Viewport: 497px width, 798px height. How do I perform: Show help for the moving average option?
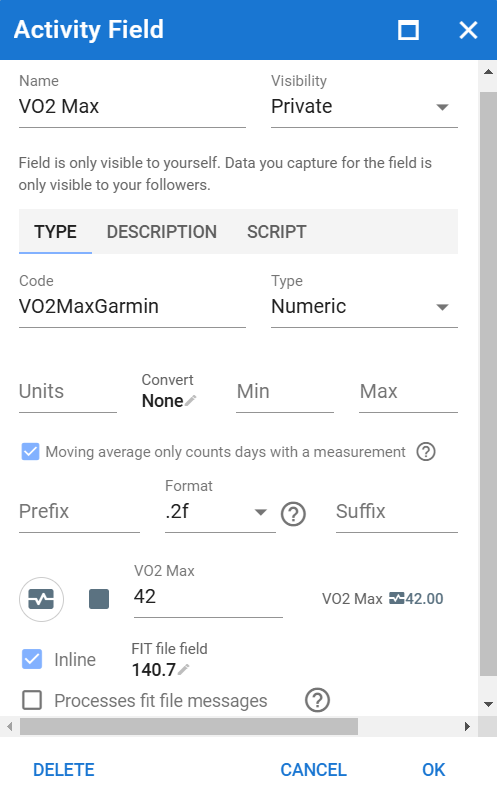pyautogui.click(x=426, y=451)
